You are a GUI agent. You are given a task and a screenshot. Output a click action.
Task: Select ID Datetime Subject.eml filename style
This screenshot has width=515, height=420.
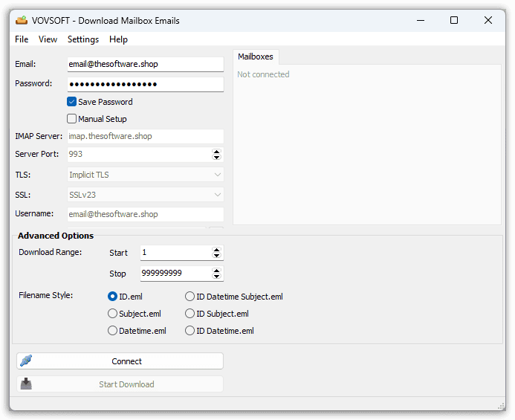[190, 297]
